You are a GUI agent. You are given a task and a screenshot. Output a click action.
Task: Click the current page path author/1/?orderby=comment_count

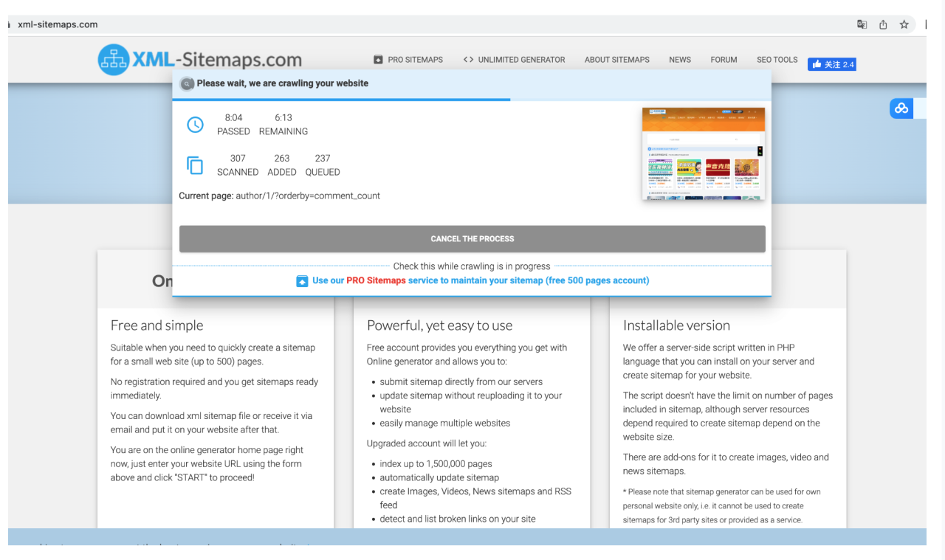tap(308, 196)
